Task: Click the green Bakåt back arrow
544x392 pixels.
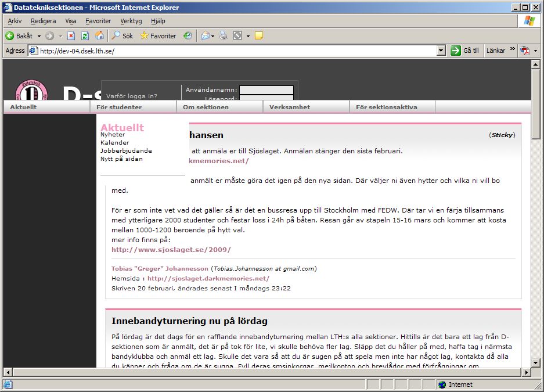Action: click(10, 36)
